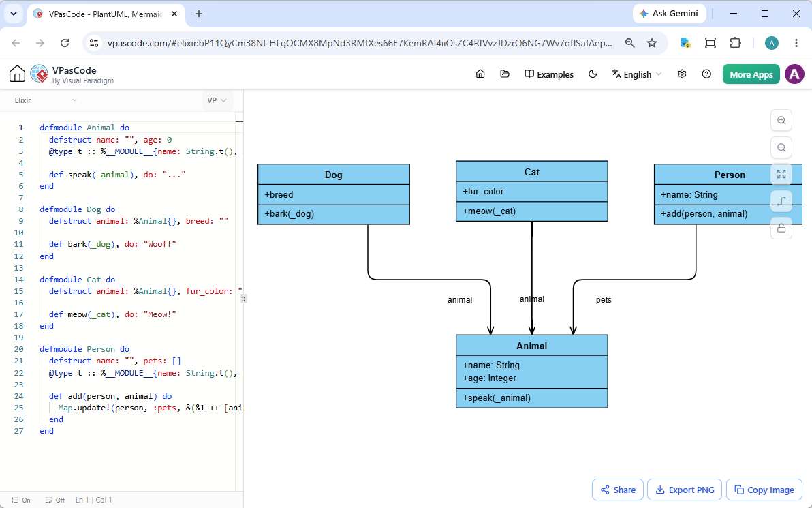Select the Person class header
The width and height of the screenshot is (812, 508).
[729, 175]
